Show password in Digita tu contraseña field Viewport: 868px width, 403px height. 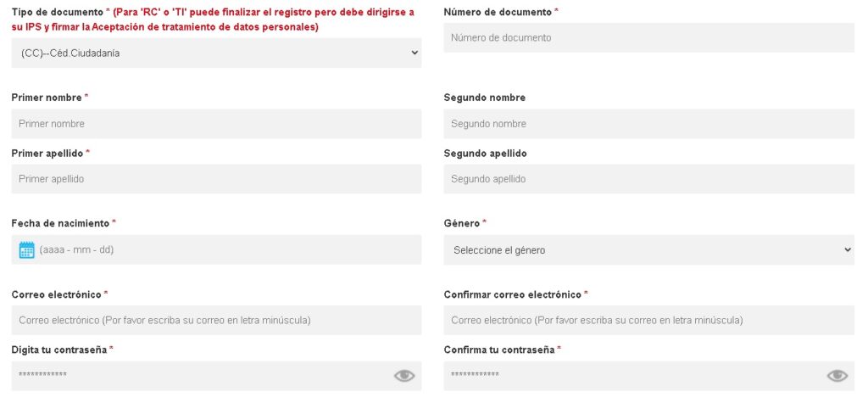[404, 376]
